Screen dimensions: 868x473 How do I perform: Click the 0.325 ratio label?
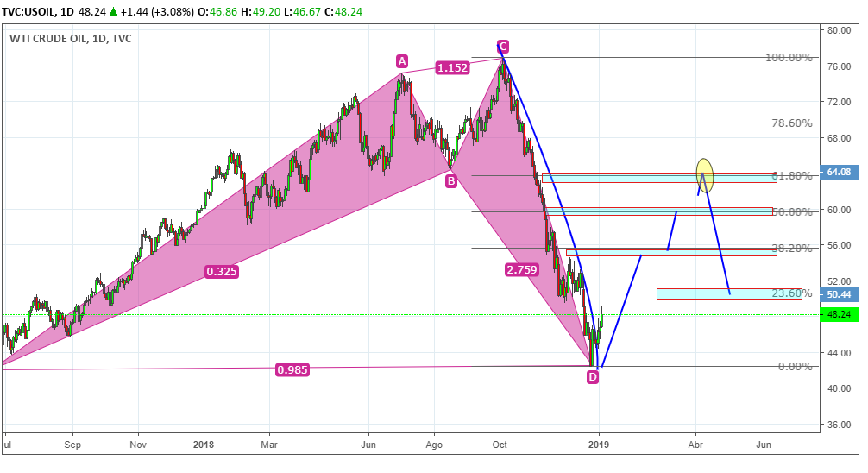[222, 272]
